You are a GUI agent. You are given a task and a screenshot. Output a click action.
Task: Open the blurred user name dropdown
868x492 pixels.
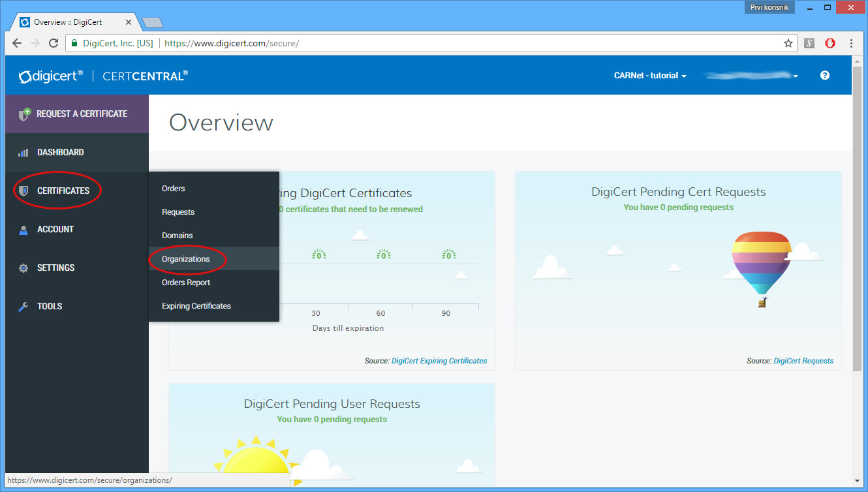pos(752,76)
